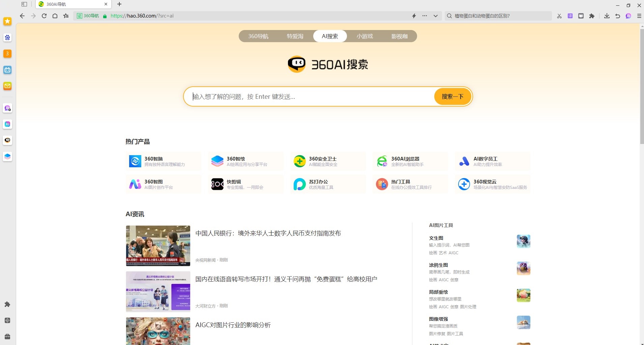Open the AI assistant icon beside downloads
This screenshot has height=345, width=644.
coord(628,16)
